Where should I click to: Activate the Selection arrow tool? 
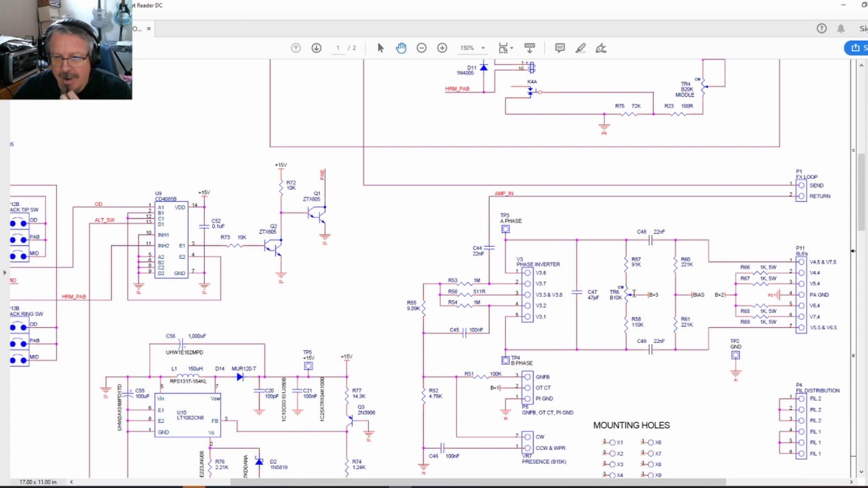pyautogui.click(x=380, y=48)
